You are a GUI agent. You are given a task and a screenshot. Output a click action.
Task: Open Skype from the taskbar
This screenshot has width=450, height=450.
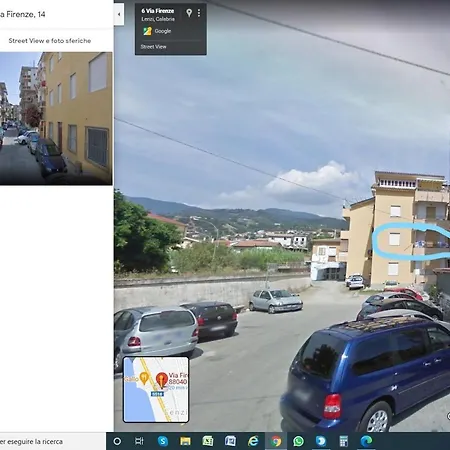pos(163,441)
